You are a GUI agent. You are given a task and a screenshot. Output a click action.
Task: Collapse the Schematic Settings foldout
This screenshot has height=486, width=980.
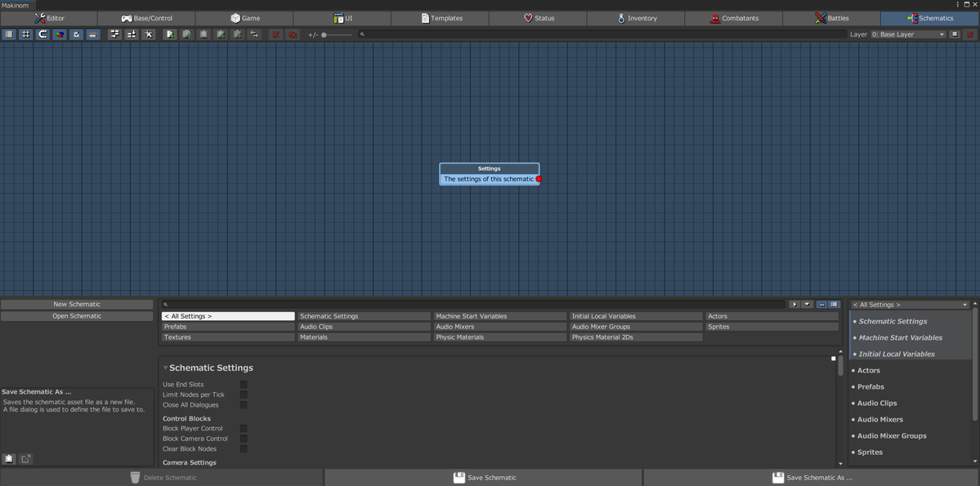[x=165, y=368]
